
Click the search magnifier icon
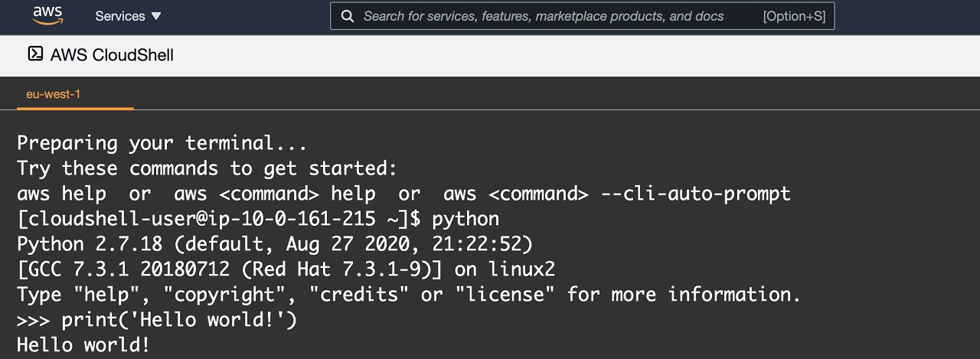point(347,16)
